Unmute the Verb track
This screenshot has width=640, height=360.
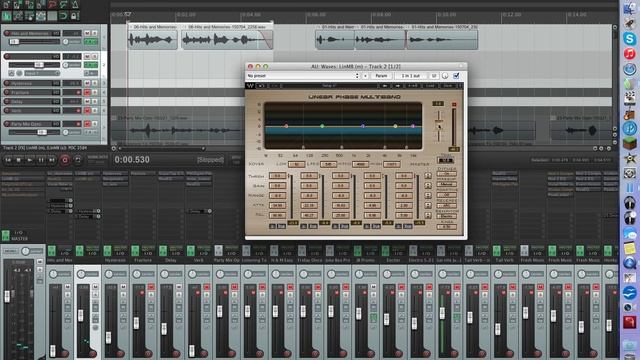pyautogui.click(x=87, y=110)
